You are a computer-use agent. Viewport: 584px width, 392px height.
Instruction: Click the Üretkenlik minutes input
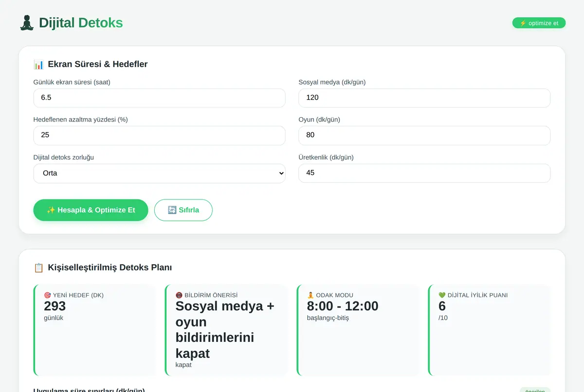pos(424,173)
